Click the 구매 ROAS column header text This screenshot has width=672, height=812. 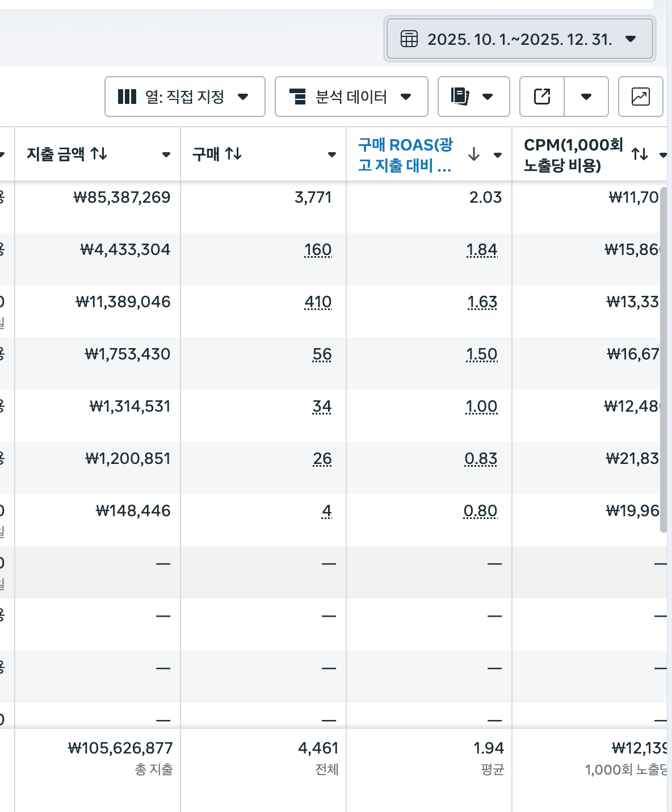[x=405, y=154]
